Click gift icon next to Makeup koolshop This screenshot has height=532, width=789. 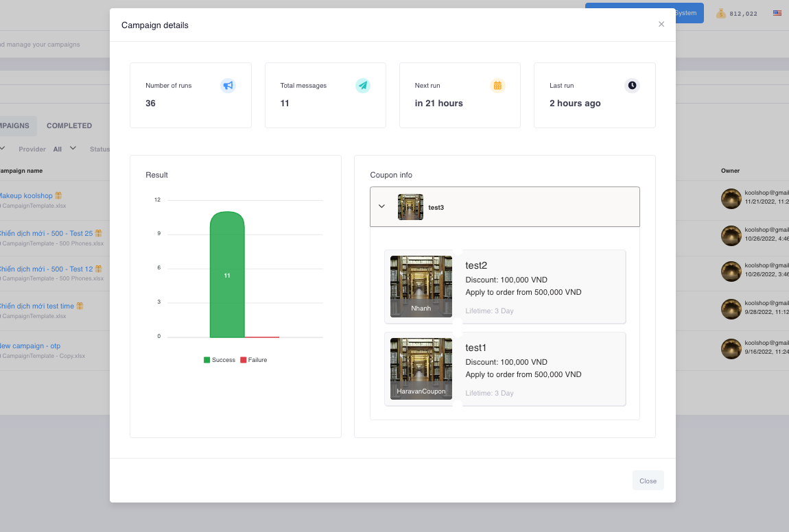point(58,196)
